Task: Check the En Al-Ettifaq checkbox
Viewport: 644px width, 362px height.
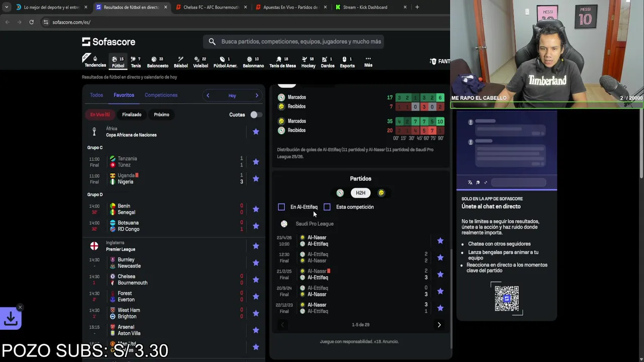Action: (x=281, y=207)
